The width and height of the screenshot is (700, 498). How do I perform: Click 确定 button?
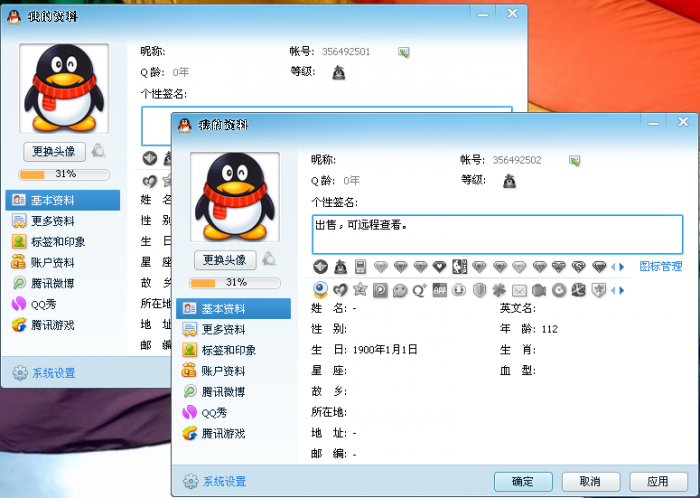coord(523,481)
